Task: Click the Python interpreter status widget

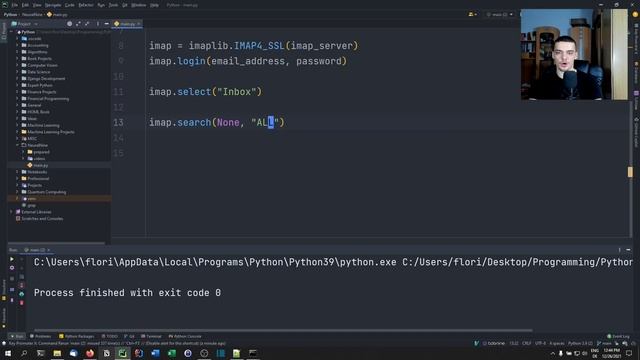Action: [580, 343]
